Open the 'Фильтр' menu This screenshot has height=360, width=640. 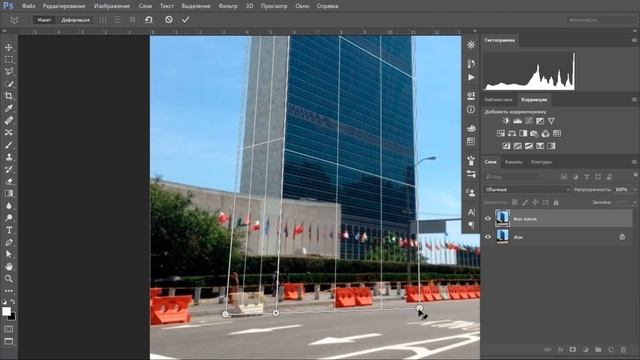(228, 6)
